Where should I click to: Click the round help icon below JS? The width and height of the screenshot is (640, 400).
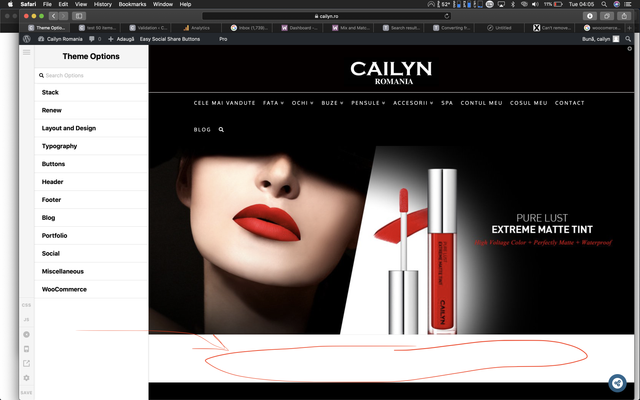(x=27, y=334)
